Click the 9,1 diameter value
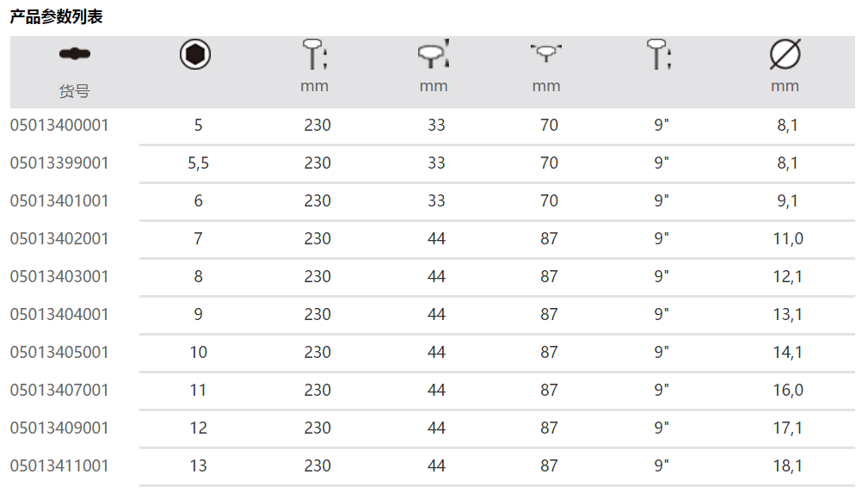Viewport: 868px width, 499px height. [x=787, y=201]
